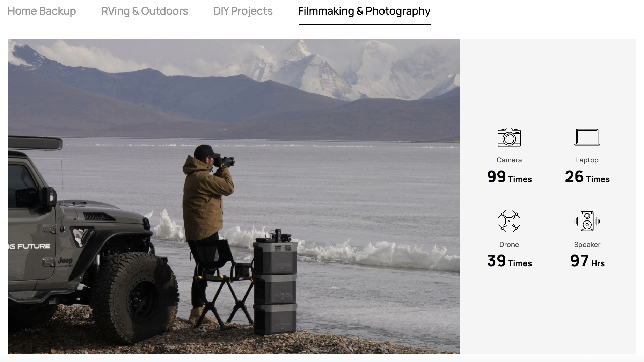
Task: Click the Speaker label text
Action: click(x=587, y=245)
